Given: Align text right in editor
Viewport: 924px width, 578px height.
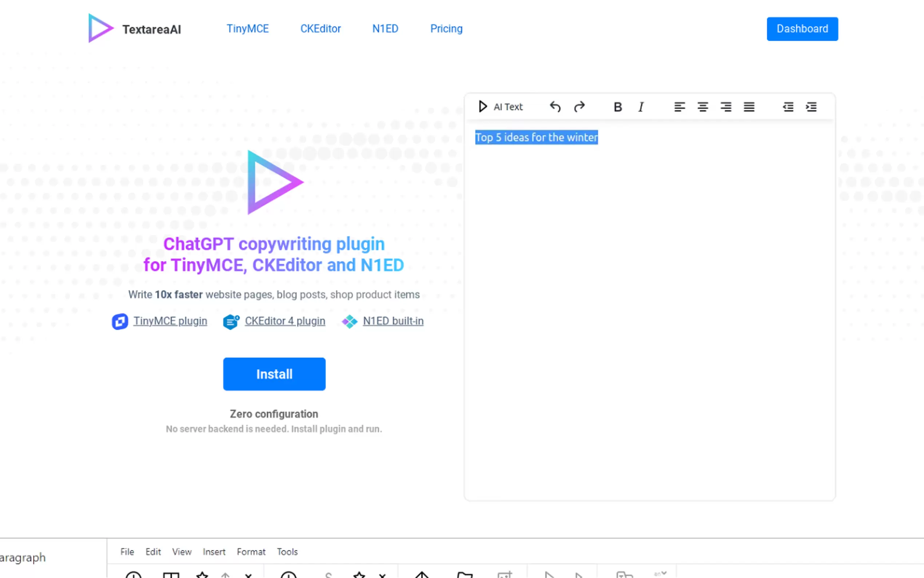Looking at the screenshot, I should click(726, 107).
